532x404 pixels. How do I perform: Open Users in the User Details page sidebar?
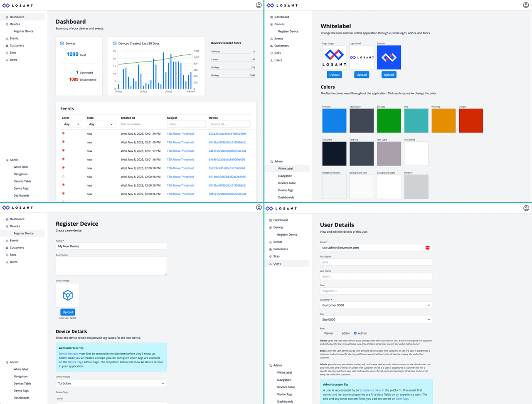[277, 264]
